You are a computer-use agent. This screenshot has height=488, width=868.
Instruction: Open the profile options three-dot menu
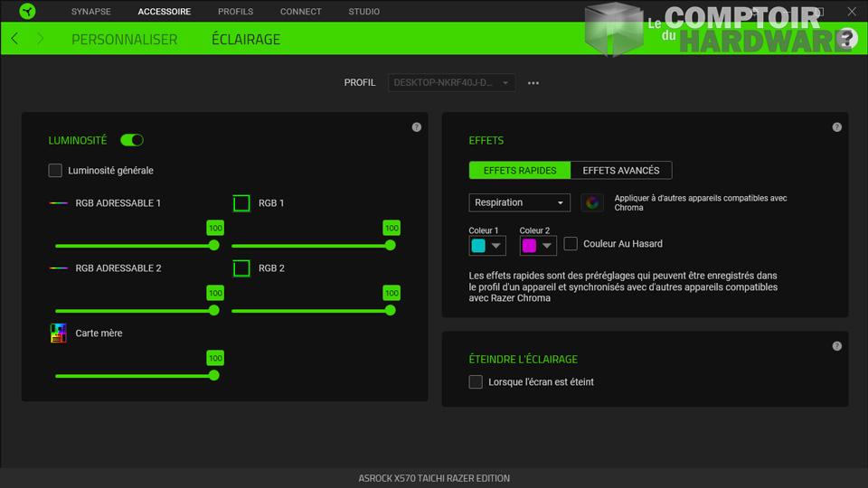point(533,83)
